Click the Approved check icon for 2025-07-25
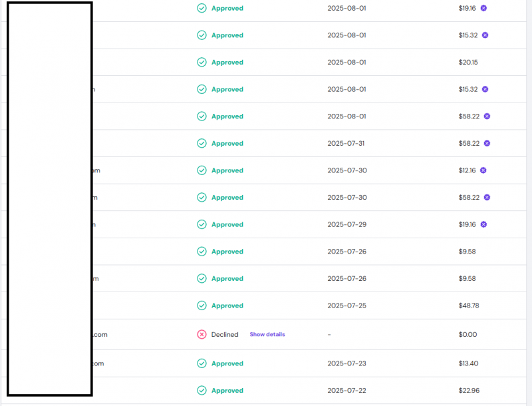Image resolution: width=532 pixels, height=406 pixels. (201, 305)
